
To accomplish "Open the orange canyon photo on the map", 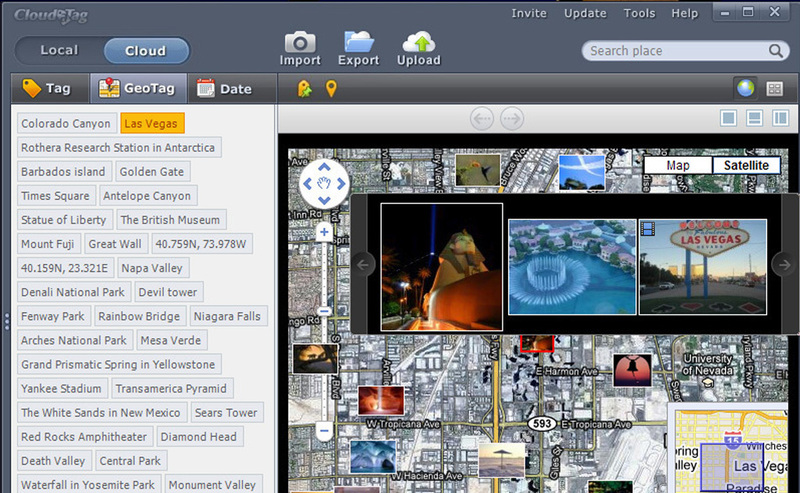I will click(x=381, y=401).
